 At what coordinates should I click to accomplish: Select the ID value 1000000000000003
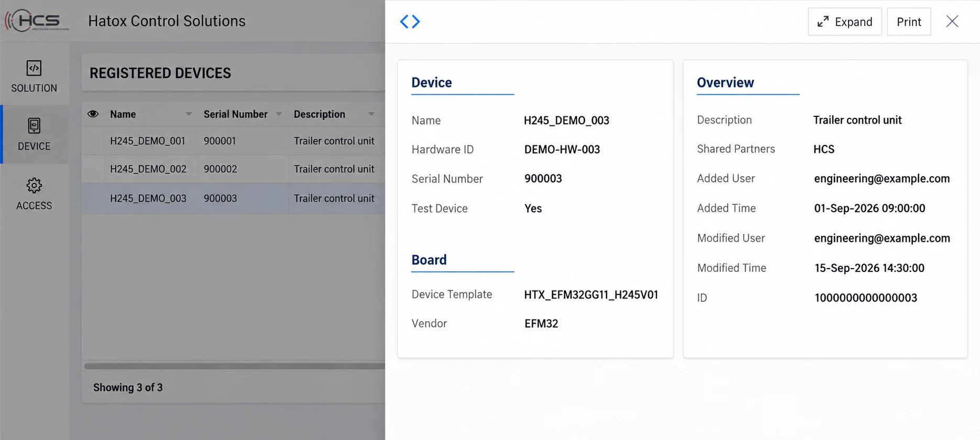[865, 298]
